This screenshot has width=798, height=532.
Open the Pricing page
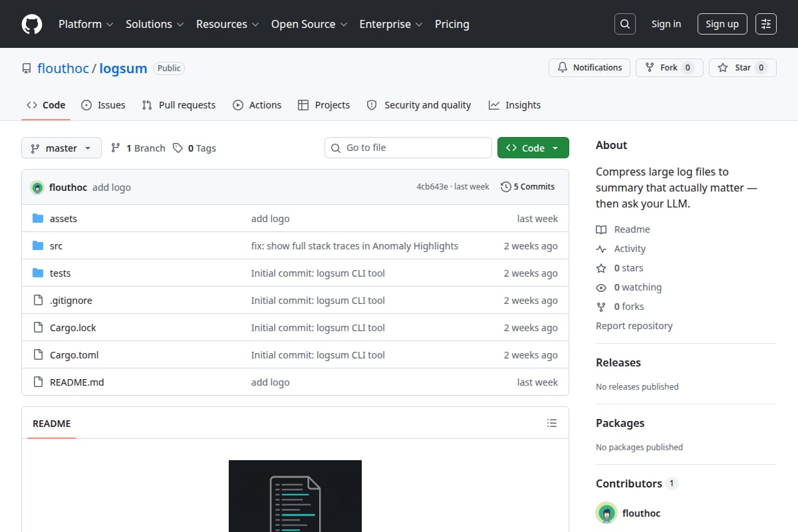[452, 24]
